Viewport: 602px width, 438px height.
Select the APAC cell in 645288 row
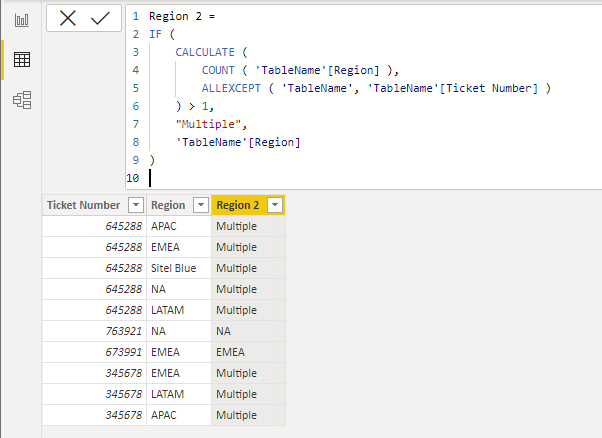click(179, 226)
